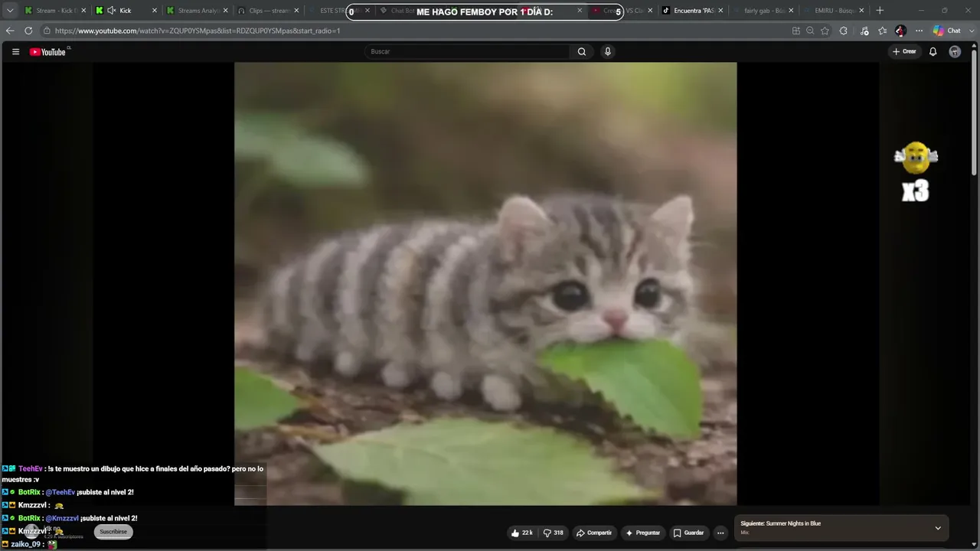Open the zoom magnifier in address bar
The image size is (980, 551).
[x=810, y=31]
